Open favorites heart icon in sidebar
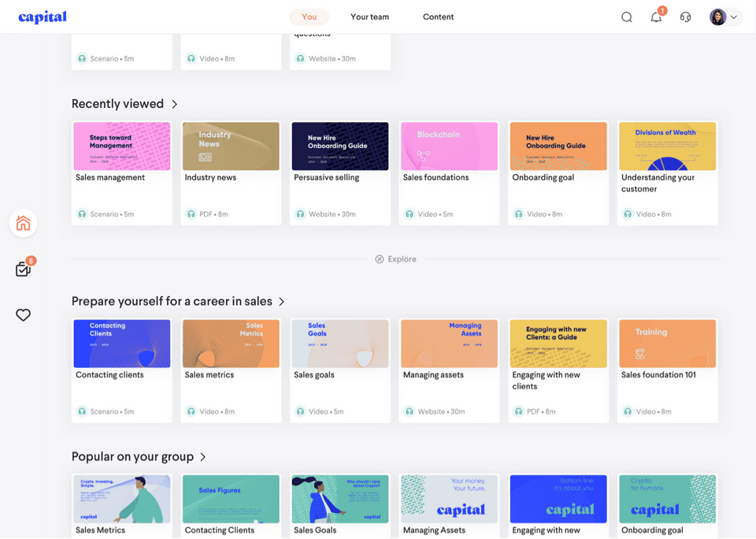 tap(23, 314)
